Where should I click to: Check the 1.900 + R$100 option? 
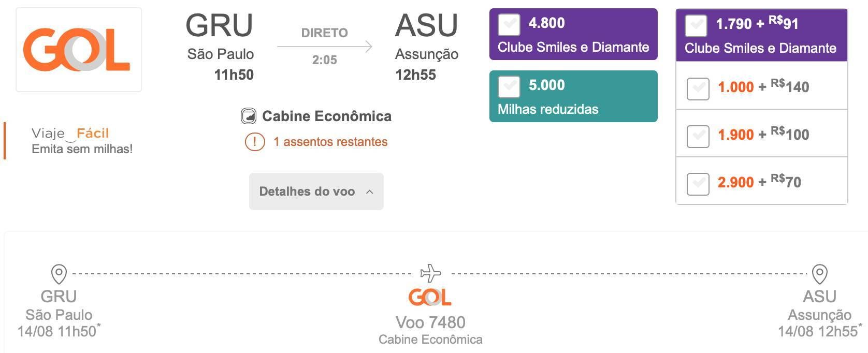[x=698, y=136]
